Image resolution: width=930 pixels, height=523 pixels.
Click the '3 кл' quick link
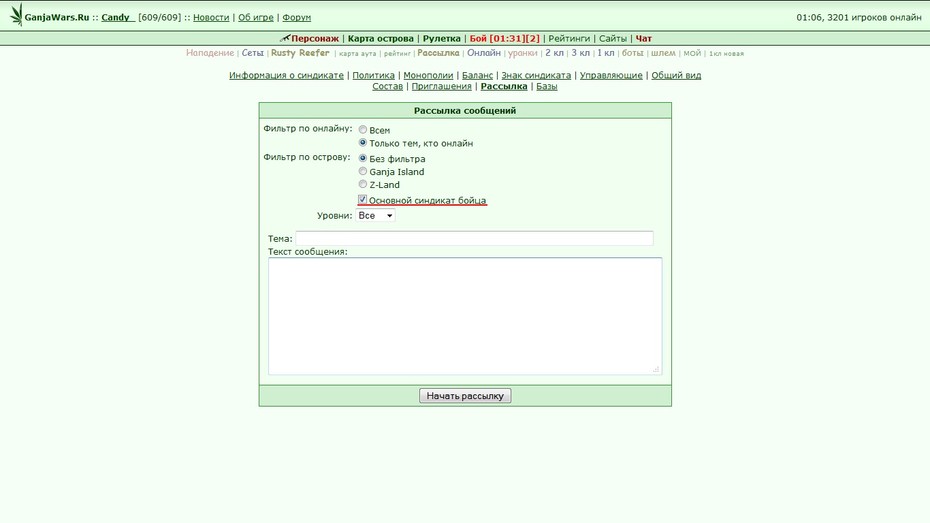581,53
